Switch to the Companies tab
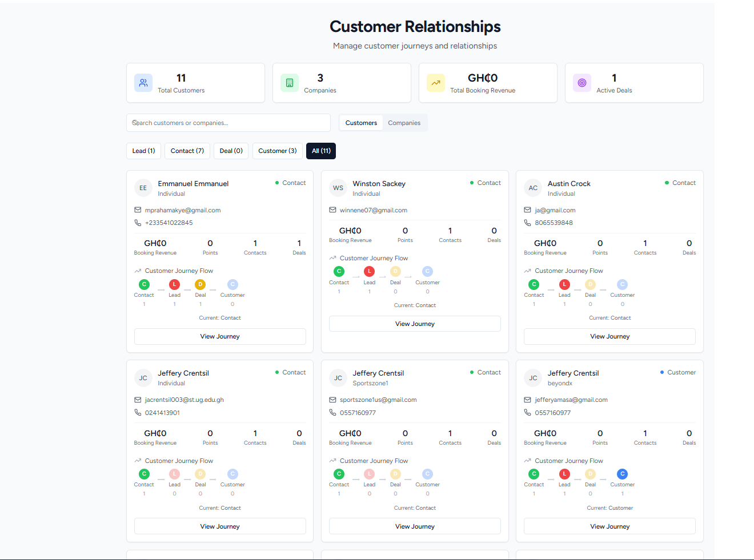This screenshot has width=754, height=560. [404, 123]
